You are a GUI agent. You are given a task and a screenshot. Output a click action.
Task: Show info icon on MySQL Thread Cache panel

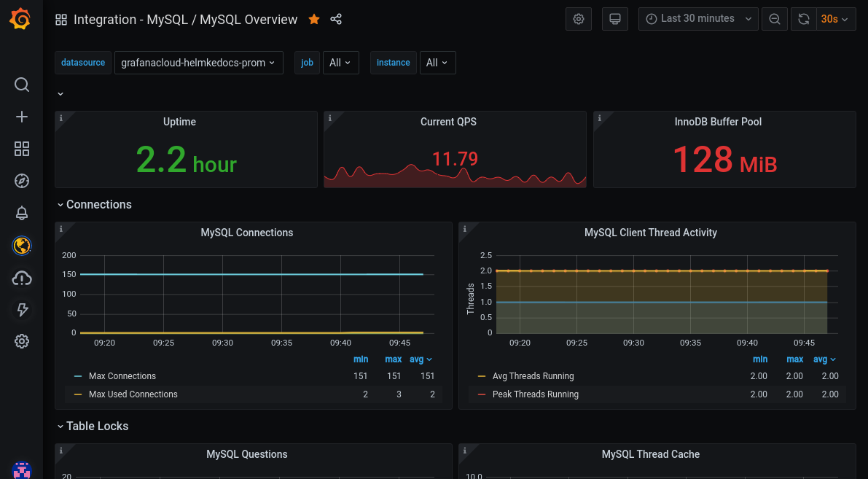tap(464, 451)
